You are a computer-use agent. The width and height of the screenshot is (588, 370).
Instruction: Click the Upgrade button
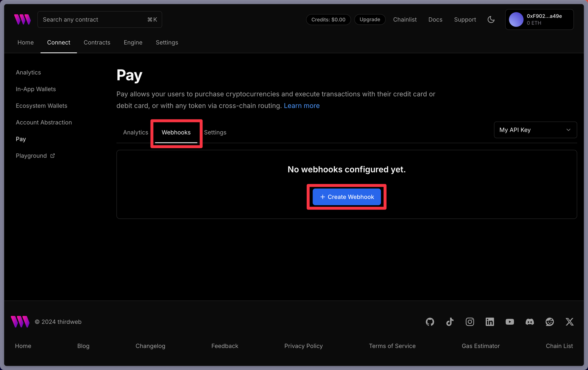point(370,19)
